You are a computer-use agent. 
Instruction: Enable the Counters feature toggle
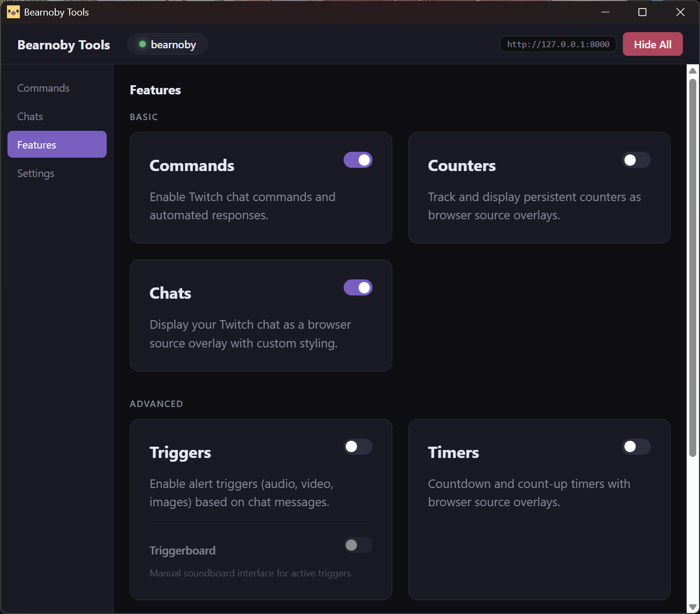coord(636,160)
